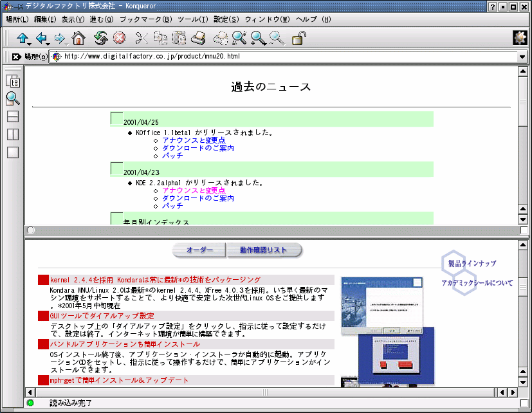Viewport: 532px width, 413px height.
Task: Toggle sidebar navigation panel icon
Action: tap(13, 81)
